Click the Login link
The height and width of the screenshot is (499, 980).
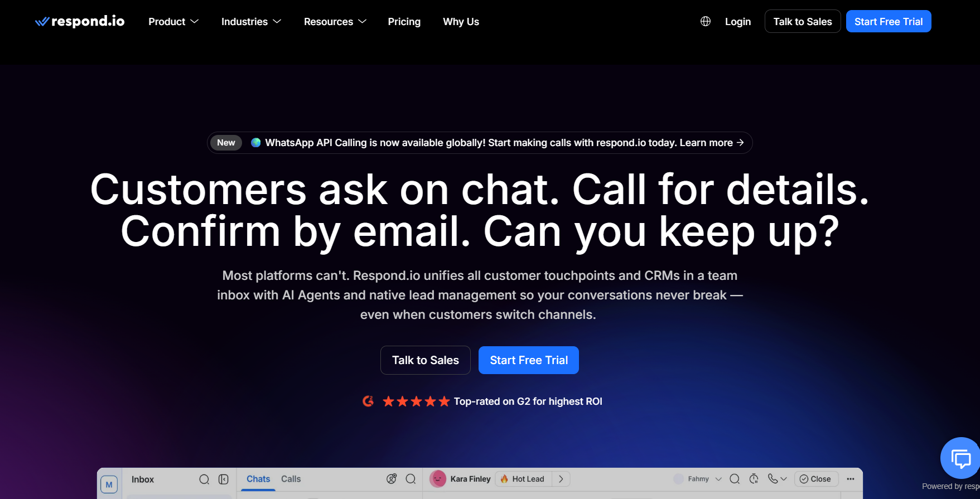point(738,22)
